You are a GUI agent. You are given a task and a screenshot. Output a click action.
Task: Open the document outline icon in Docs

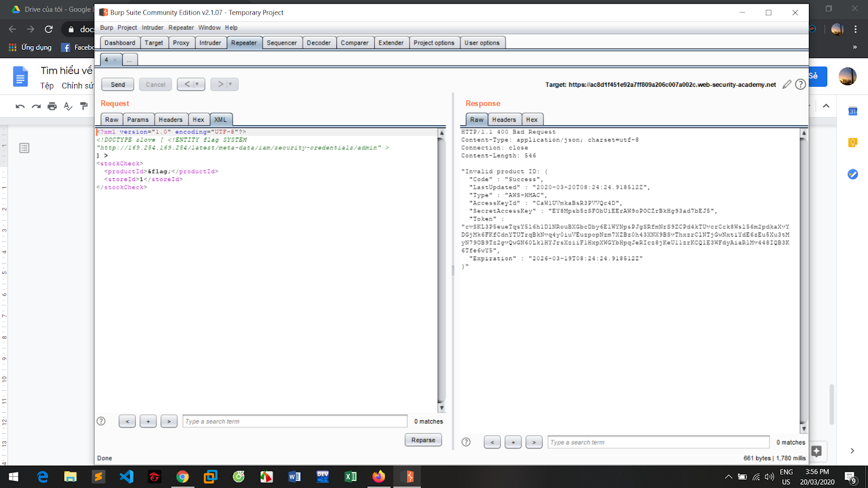tap(24, 148)
